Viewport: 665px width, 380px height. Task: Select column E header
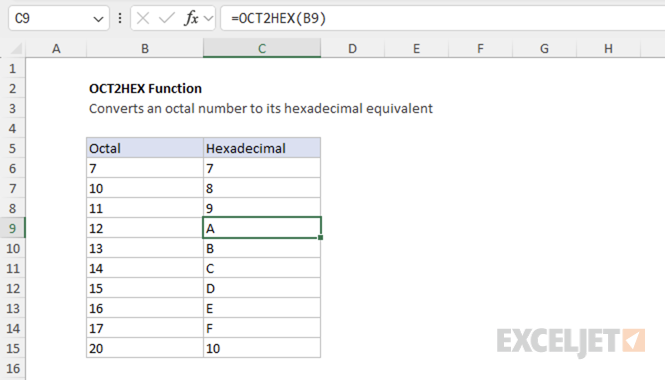[416, 49]
